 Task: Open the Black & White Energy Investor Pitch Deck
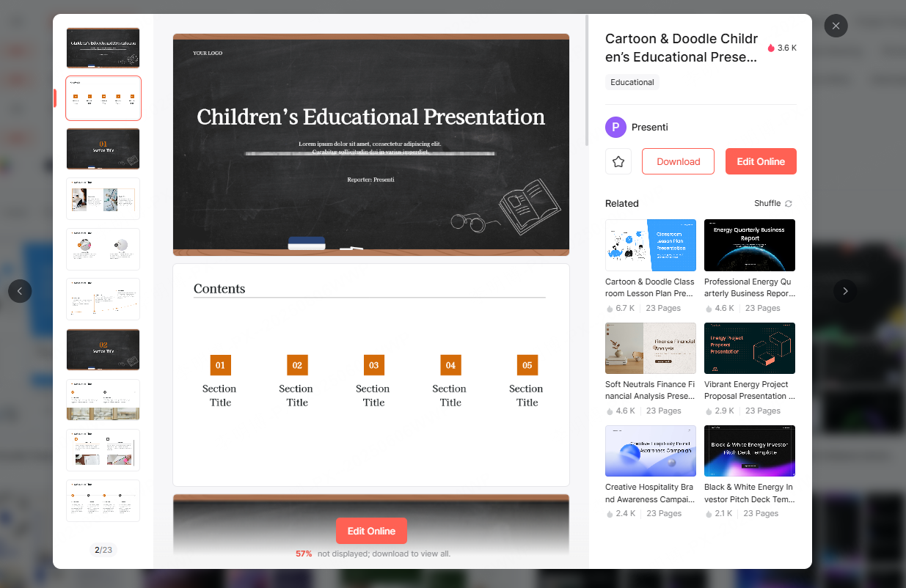coord(749,450)
